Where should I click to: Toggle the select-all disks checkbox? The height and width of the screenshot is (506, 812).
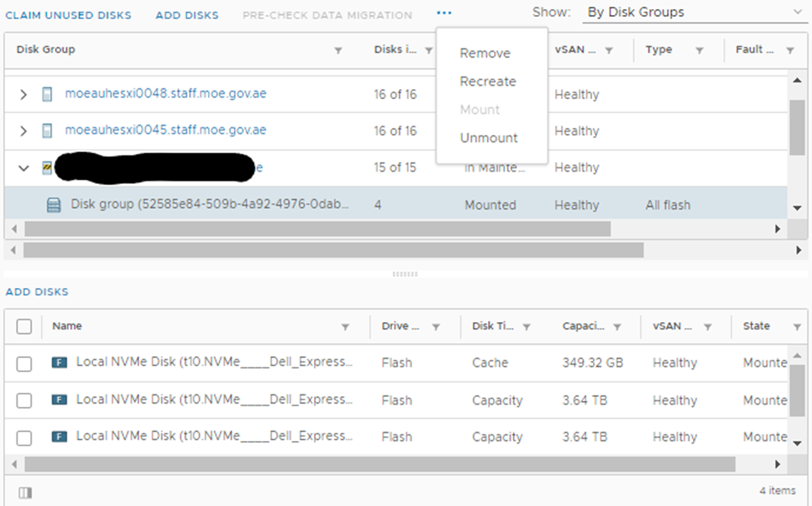click(24, 327)
